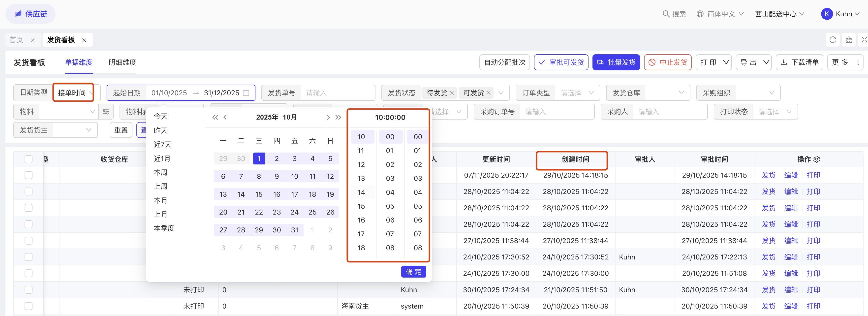Click the 确定 button in date picker

tap(413, 272)
